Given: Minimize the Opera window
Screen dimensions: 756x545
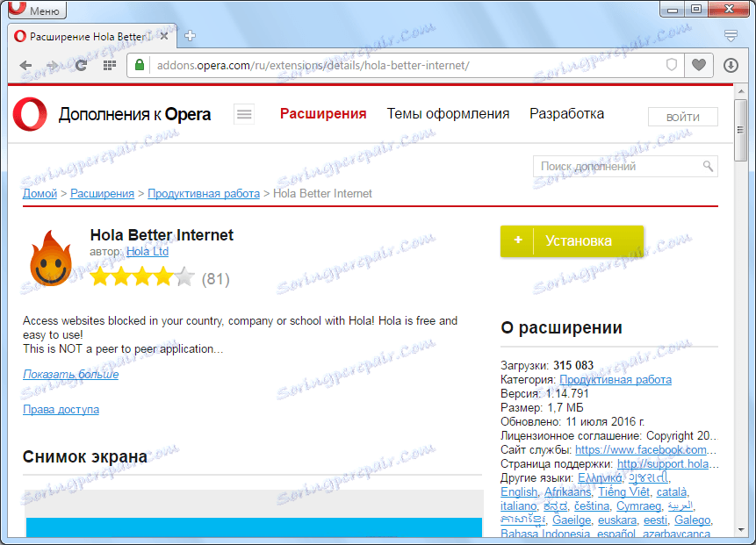Looking at the screenshot, I should [673, 9].
